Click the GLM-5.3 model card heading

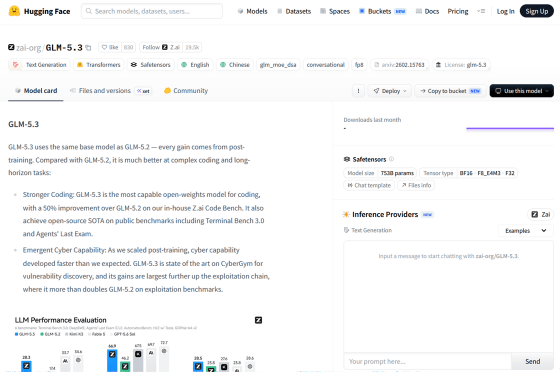(x=24, y=124)
